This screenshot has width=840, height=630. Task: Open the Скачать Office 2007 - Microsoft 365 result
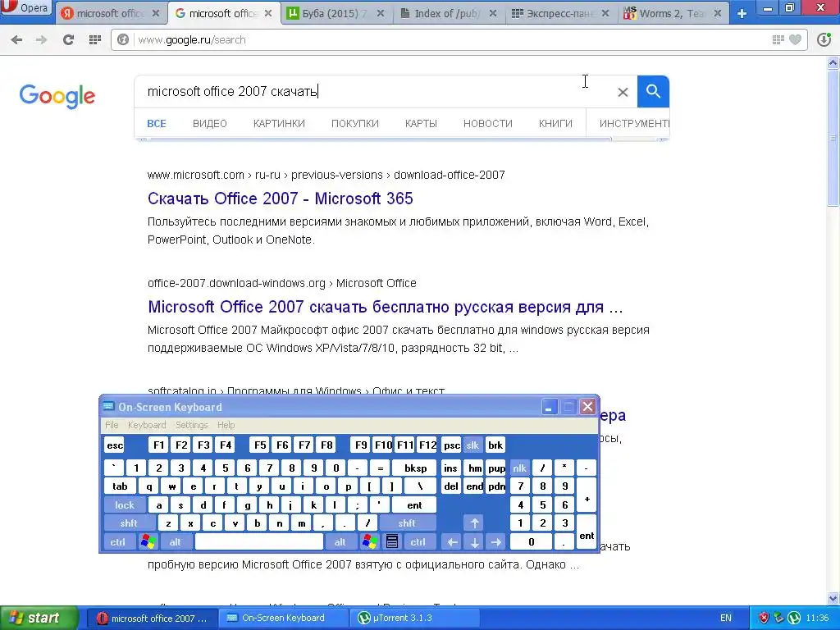click(281, 199)
